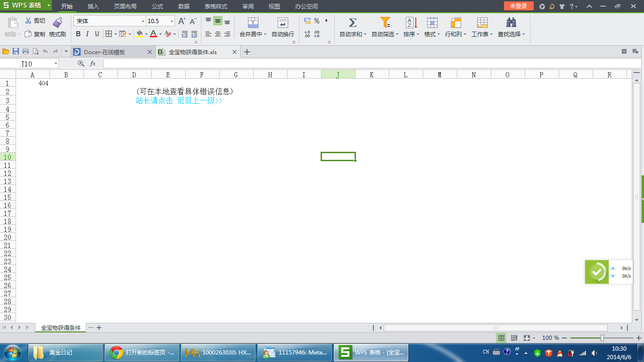The image size is (644, 362).
Task: Open the Sort (排序) dropdown arrow
Action: [x=418, y=34]
